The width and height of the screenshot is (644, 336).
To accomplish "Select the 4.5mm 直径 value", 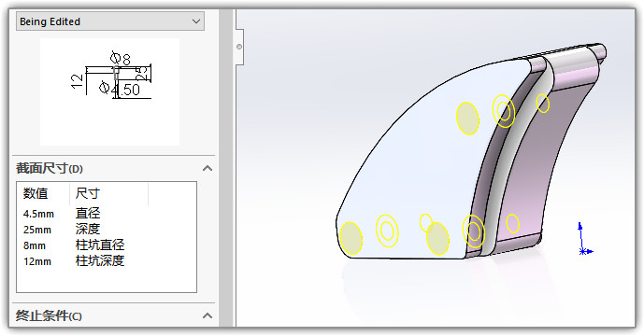I will click(x=38, y=214).
